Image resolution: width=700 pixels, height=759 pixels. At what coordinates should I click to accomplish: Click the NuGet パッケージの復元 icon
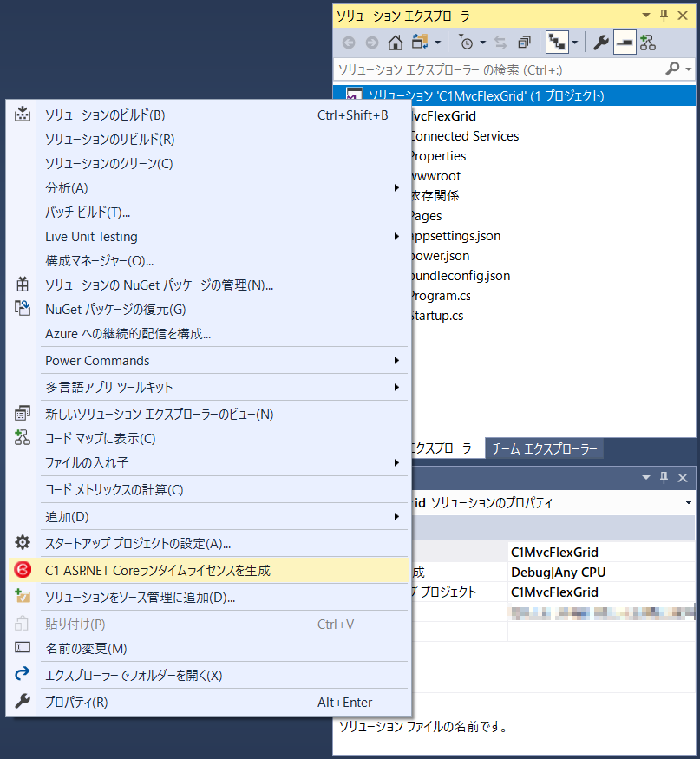point(23,309)
